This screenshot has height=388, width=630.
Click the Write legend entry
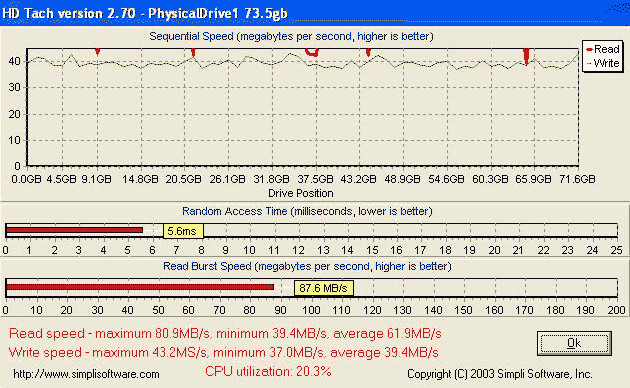click(603, 63)
